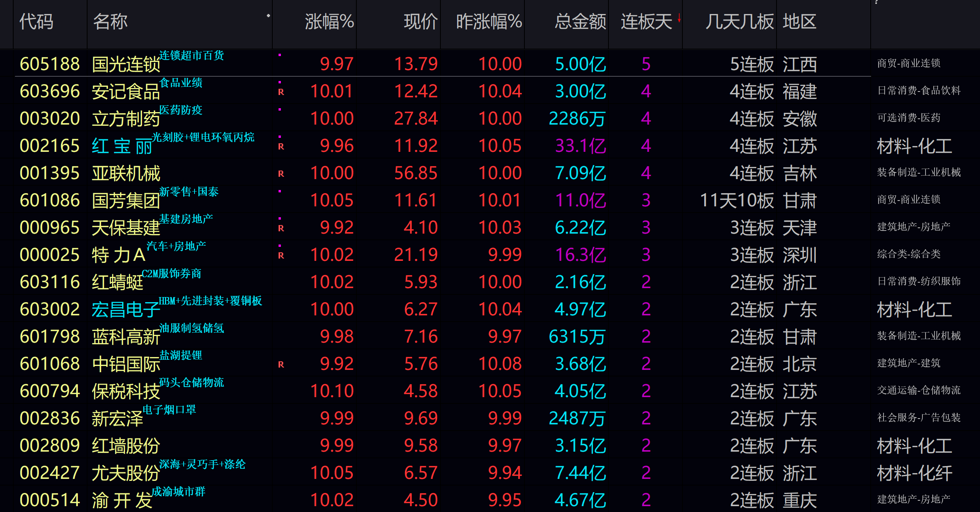Click the 11天10板 cell for 国芳集团
Screen dimensions: 980x512
click(737, 201)
